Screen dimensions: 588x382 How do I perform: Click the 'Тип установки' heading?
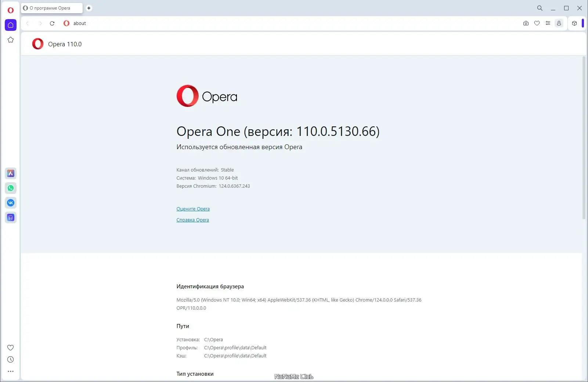point(195,374)
